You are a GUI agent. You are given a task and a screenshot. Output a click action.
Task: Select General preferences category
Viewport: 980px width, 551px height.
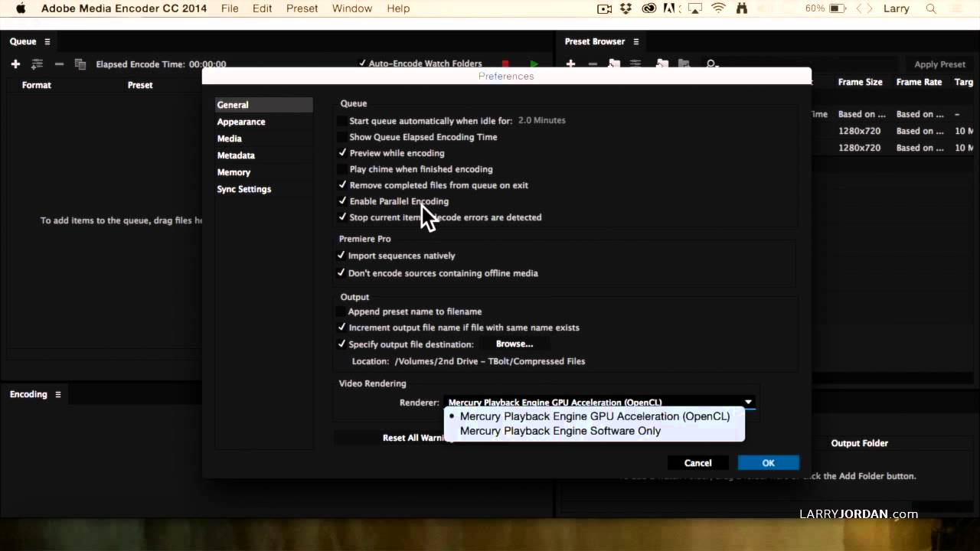pos(263,105)
